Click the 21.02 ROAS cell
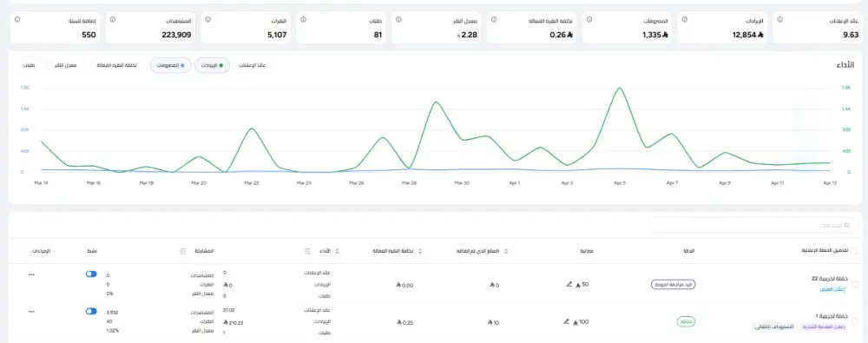The image size is (868, 343). tap(228, 310)
